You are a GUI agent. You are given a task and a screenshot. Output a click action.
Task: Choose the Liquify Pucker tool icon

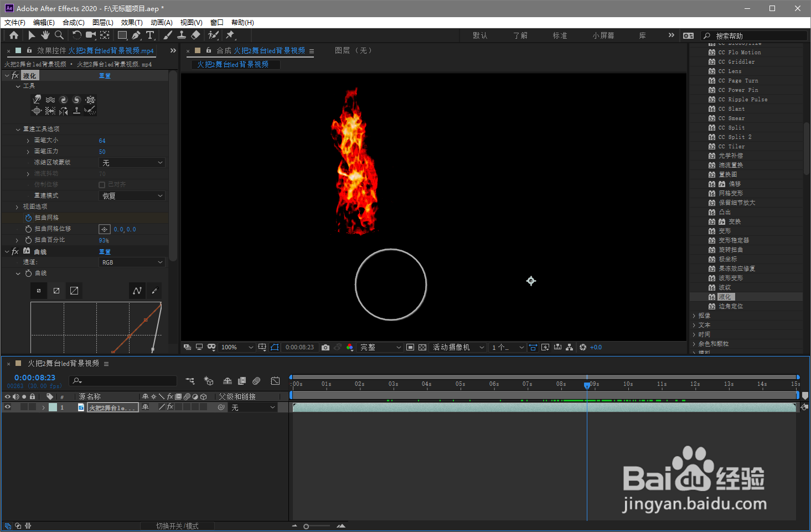click(x=90, y=100)
